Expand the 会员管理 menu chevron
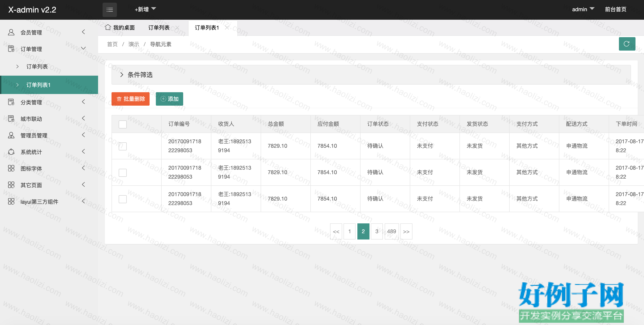This screenshot has height=325, width=644. [84, 32]
